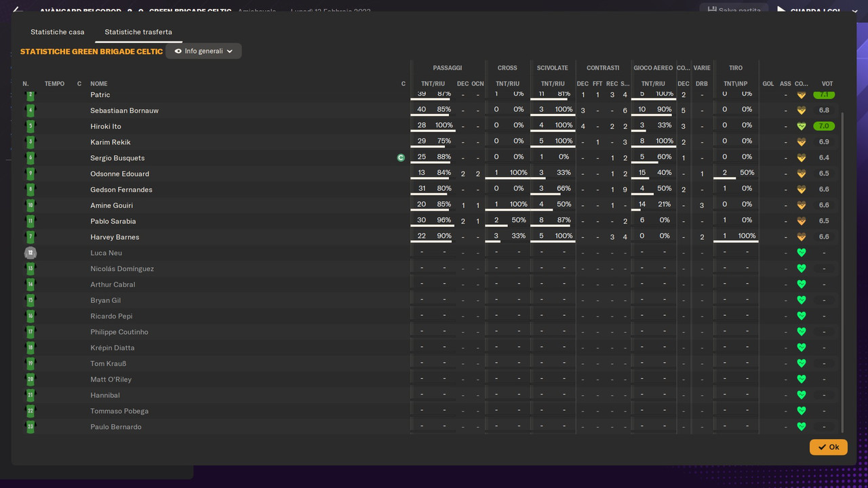Click the Tom Krauß player name

(108, 364)
